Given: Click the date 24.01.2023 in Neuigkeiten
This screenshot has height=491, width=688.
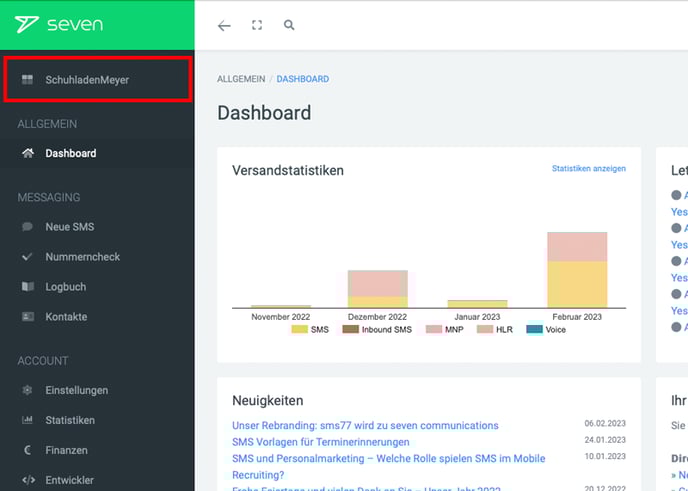Looking at the screenshot, I should [605, 440].
